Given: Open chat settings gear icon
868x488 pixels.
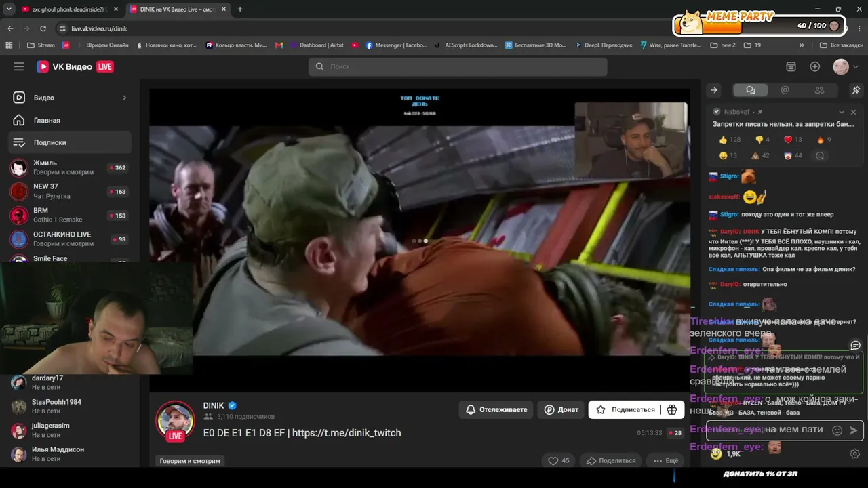Looking at the screenshot, I should pyautogui.click(x=855, y=453).
